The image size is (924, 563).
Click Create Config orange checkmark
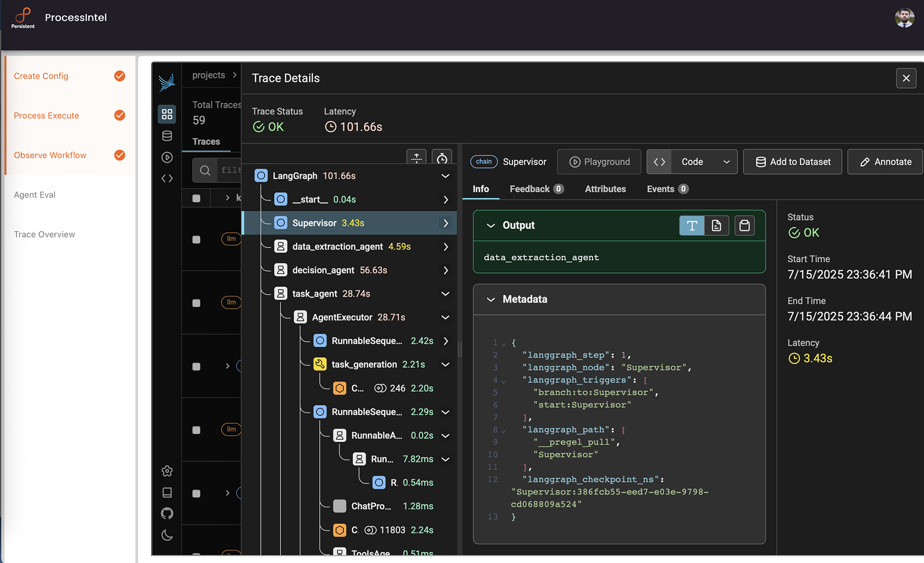120,76
